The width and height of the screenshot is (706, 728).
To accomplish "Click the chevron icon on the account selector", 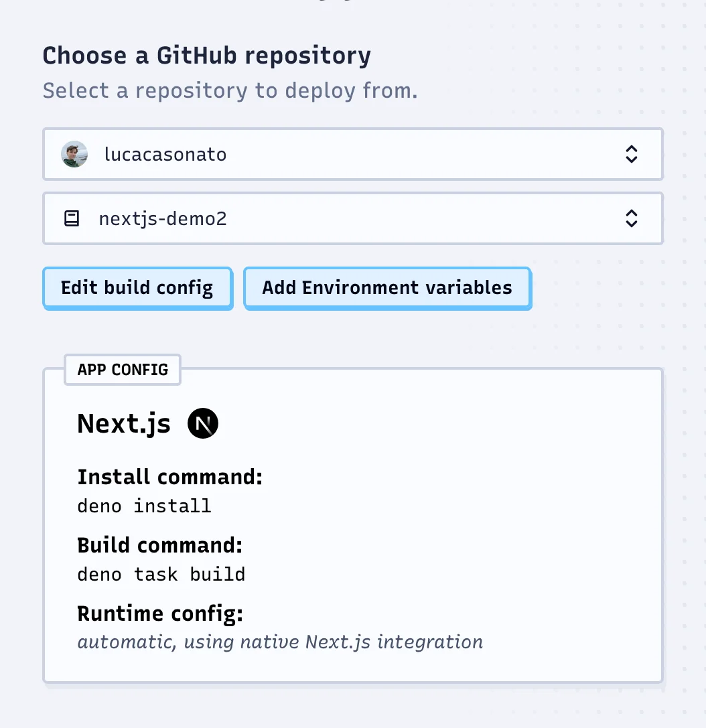I will (x=632, y=154).
